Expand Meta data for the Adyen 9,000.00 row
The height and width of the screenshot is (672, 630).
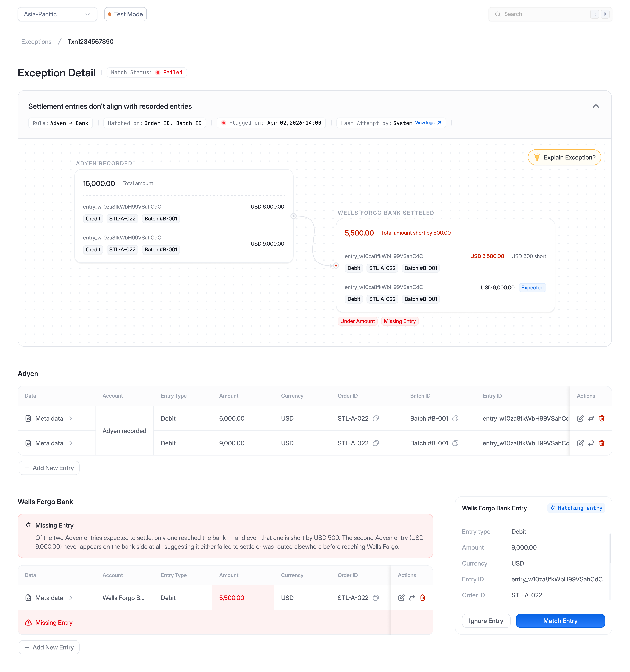71,443
